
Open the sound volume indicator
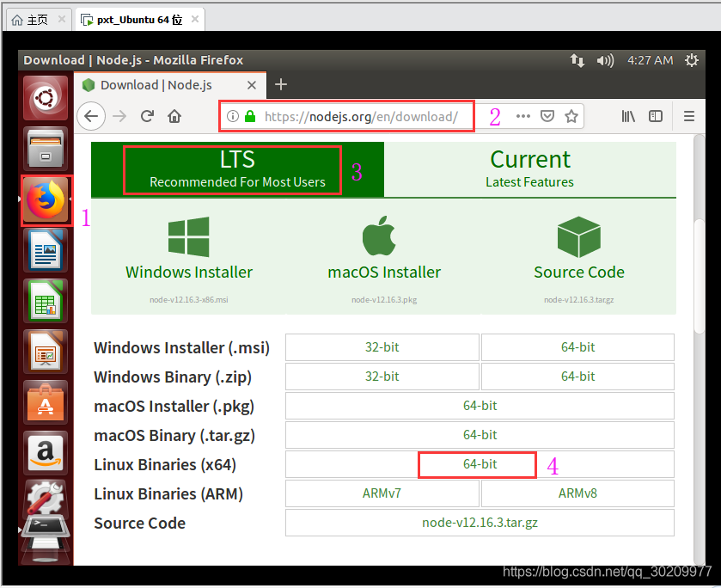(x=605, y=60)
